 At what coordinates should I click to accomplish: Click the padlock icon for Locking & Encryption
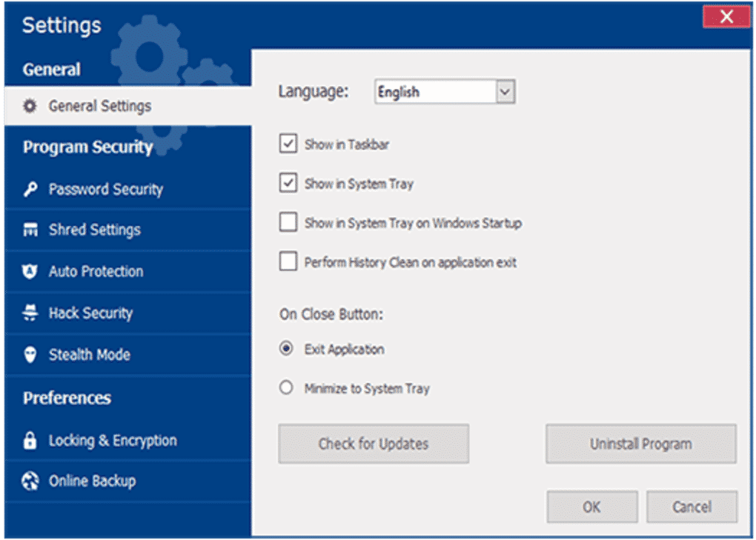pos(30,441)
